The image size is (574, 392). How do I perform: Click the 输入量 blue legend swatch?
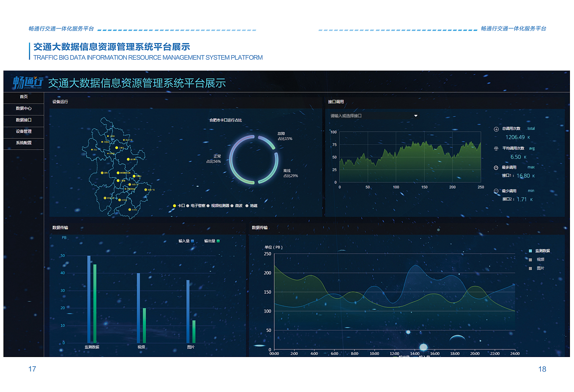click(x=192, y=241)
